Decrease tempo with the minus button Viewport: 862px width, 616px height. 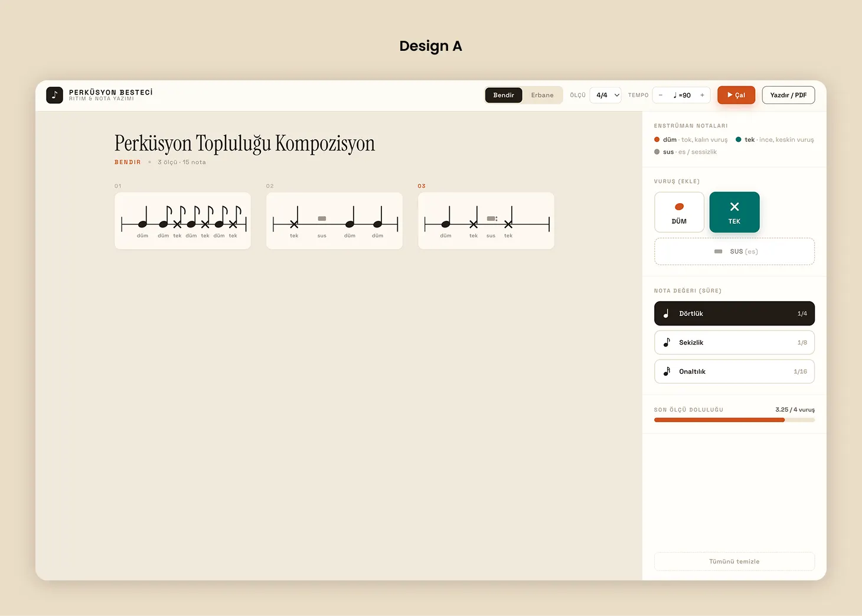click(661, 95)
